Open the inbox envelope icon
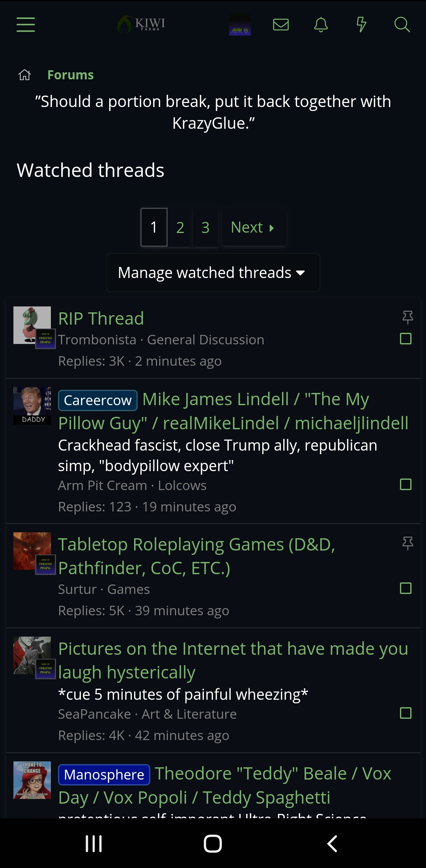 click(281, 24)
